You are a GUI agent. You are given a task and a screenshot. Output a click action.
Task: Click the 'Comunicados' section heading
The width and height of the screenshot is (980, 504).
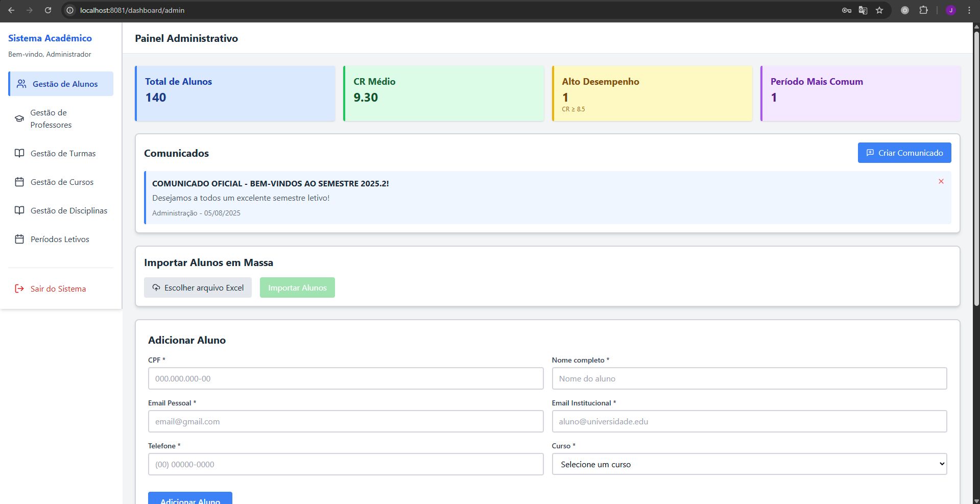pos(176,153)
